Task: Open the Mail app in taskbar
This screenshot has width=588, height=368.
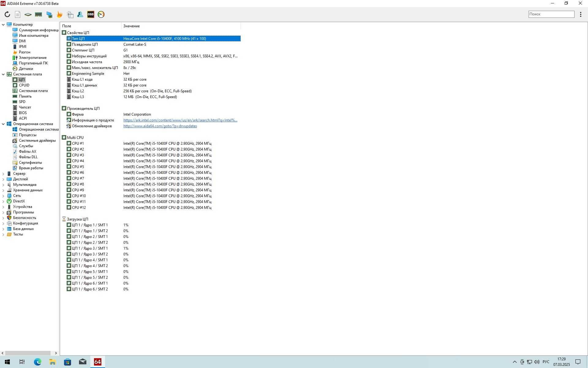Action: (x=82, y=362)
